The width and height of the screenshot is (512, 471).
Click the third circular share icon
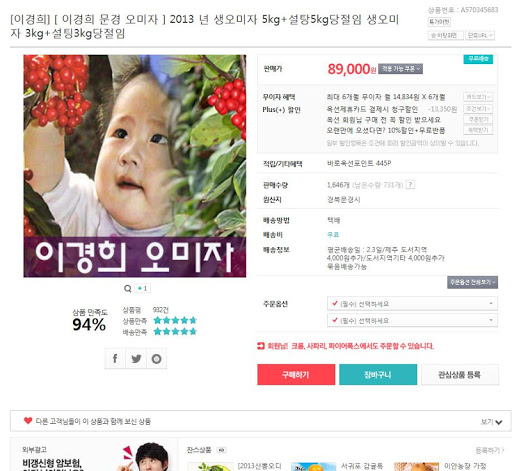pos(156,359)
